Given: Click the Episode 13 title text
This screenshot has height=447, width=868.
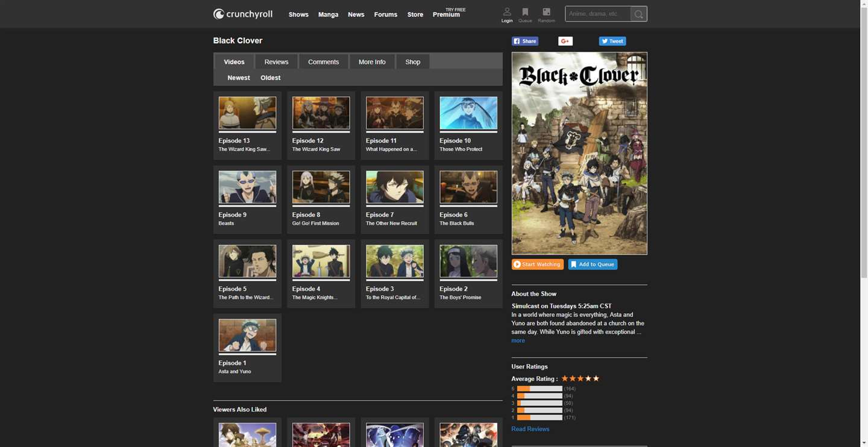Looking at the screenshot, I should point(234,140).
